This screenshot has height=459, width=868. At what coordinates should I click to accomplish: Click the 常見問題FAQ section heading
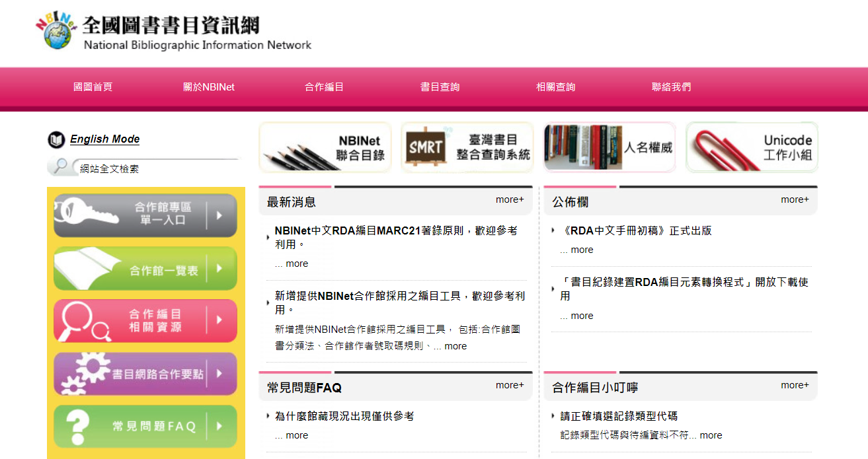point(304,388)
